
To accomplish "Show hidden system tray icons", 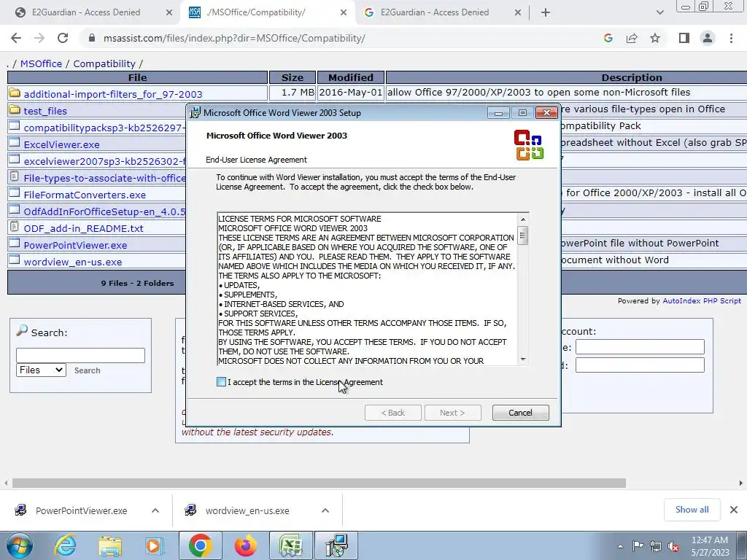I will point(620,546).
